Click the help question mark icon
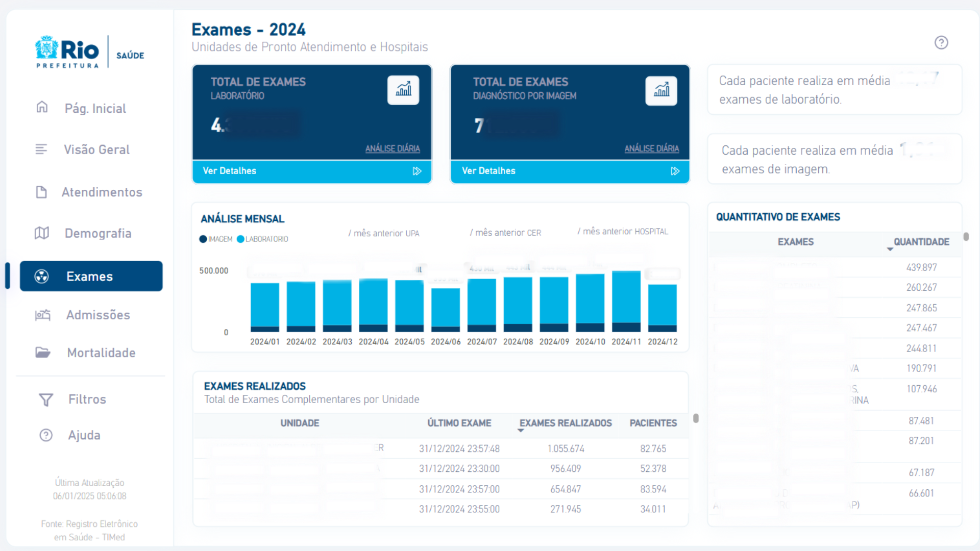Image resolution: width=980 pixels, height=551 pixels. point(941,43)
